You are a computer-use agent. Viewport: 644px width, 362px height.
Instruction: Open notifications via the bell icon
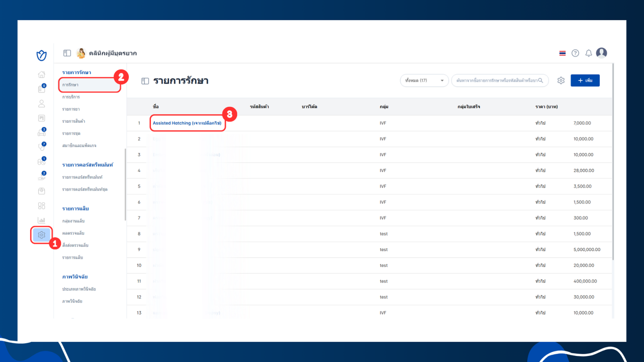(x=588, y=53)
